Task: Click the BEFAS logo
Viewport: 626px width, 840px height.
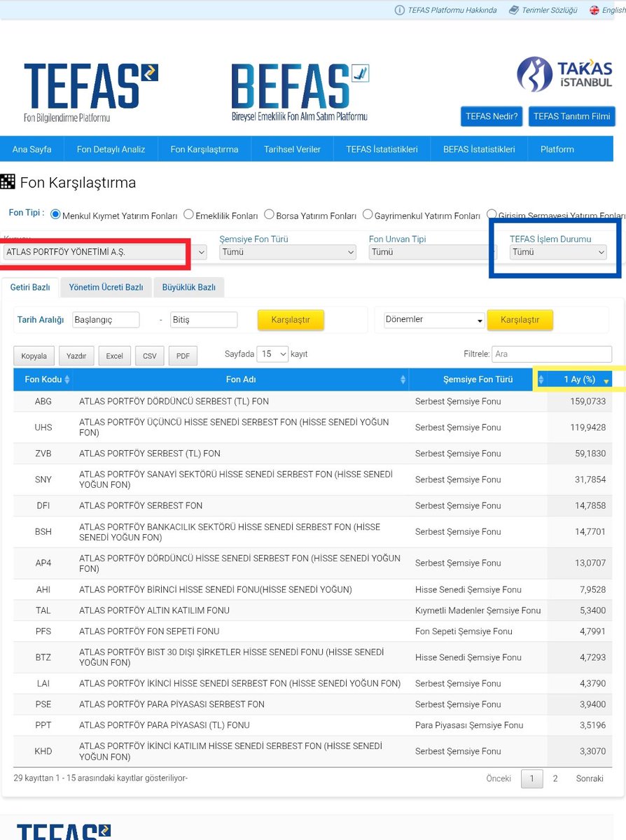Action: (300, 92)
